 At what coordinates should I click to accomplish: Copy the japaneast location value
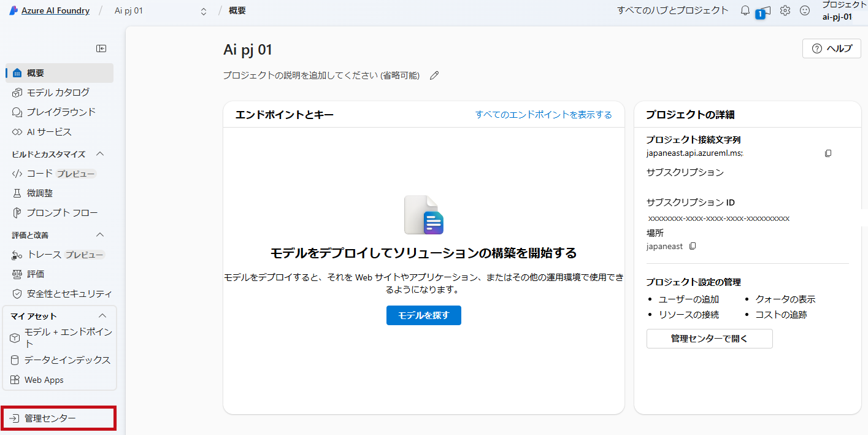tap(693, 246)
